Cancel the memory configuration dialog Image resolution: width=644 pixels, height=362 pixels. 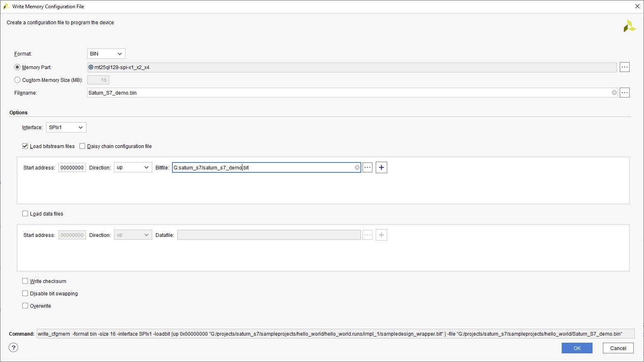pos(618,348)
